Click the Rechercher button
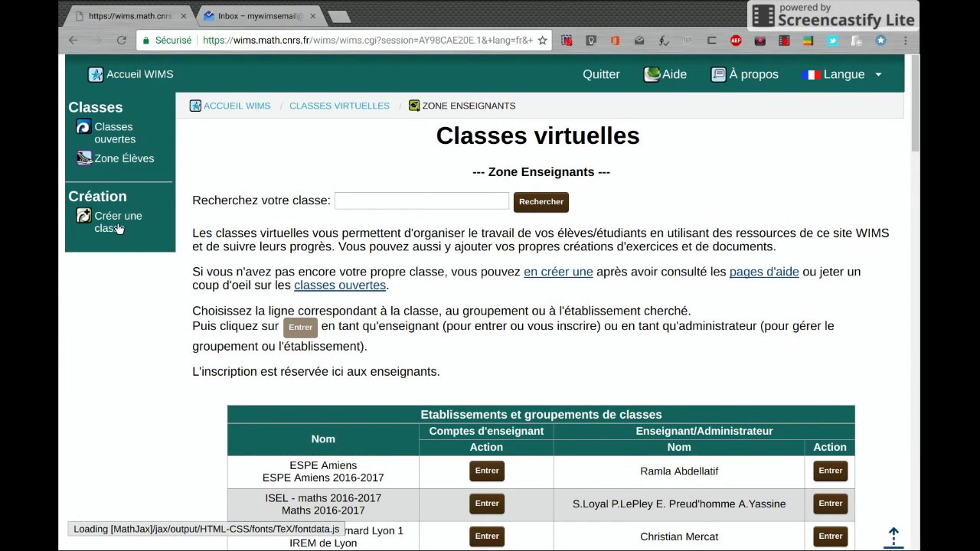 point(541,202)
